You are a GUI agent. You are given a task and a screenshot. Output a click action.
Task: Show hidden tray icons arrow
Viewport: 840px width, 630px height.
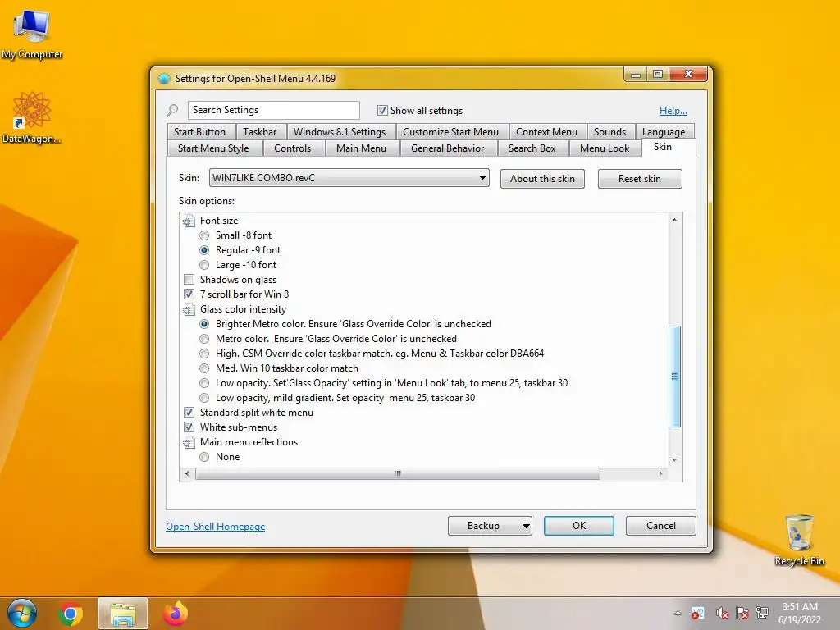678,613
